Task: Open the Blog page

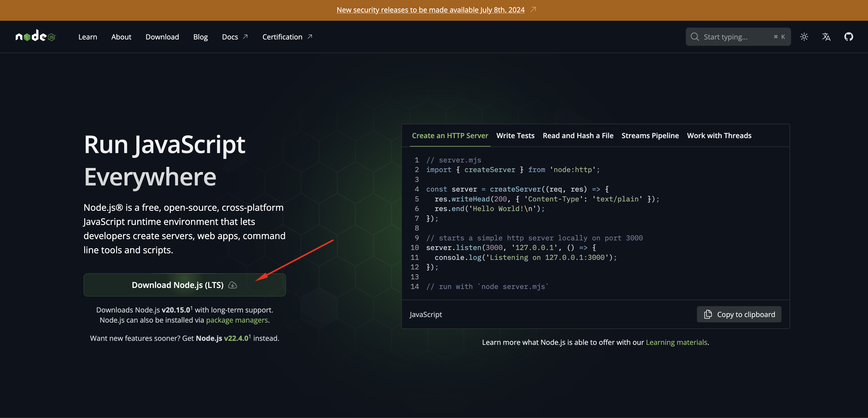Action: (x=200, y=37)
